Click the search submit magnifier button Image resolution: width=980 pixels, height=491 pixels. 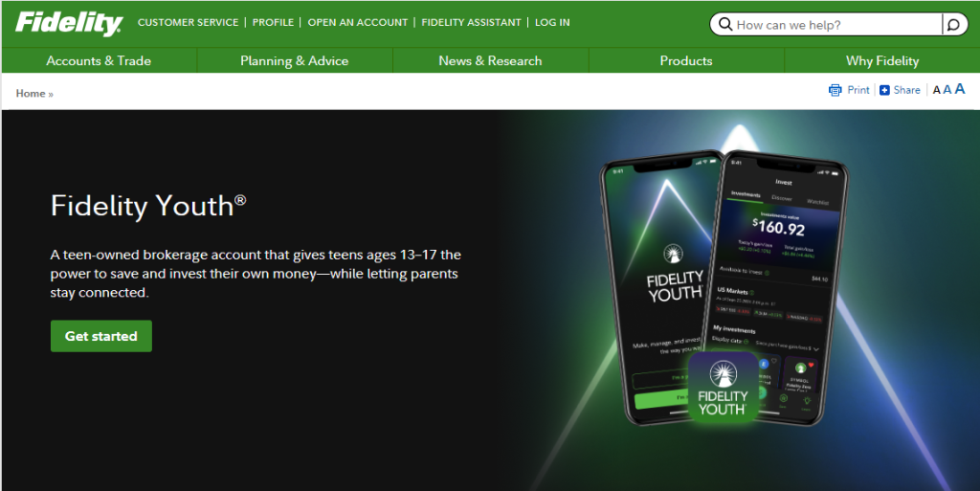(x=954, y=24)
